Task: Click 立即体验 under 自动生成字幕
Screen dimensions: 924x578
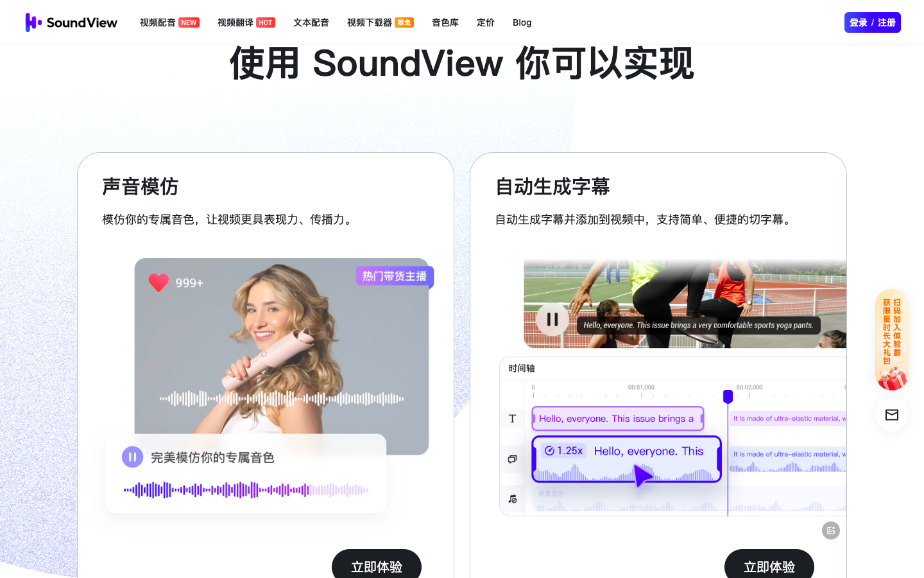Action: pyautogui.click(x=769, y=565)
